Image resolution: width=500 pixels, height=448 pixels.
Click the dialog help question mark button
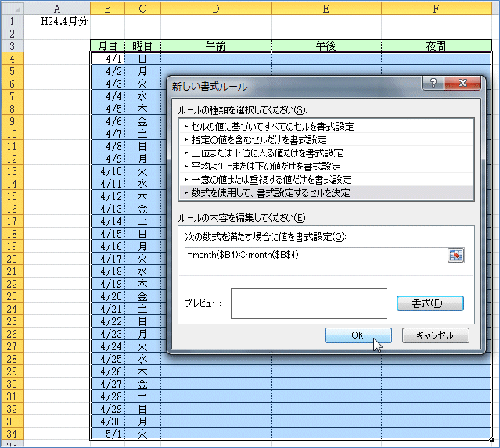click(433, 83)
